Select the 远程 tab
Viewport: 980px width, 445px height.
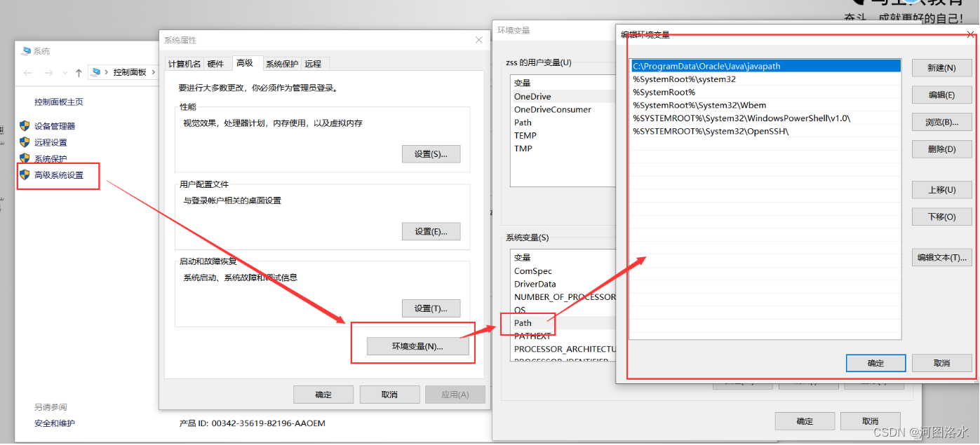(x=313, y=64)
